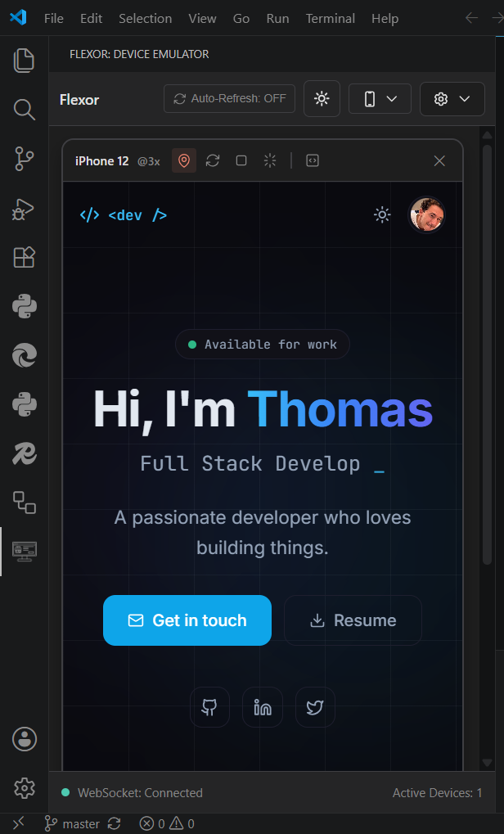The height and width of the screenshot is (834, 504).
Task: Download the Resume button
Action: (x=353, y=620)
